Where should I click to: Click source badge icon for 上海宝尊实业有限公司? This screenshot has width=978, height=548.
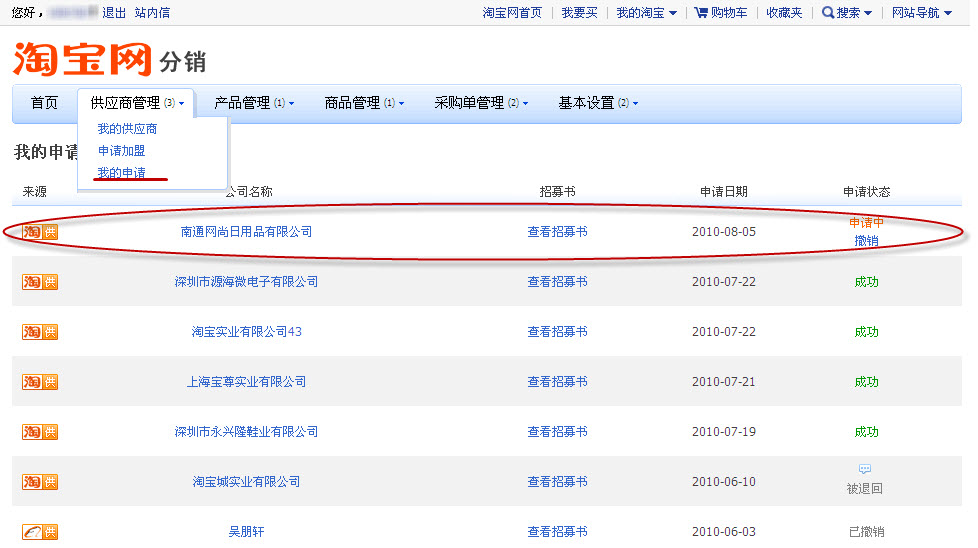[40, 382]
